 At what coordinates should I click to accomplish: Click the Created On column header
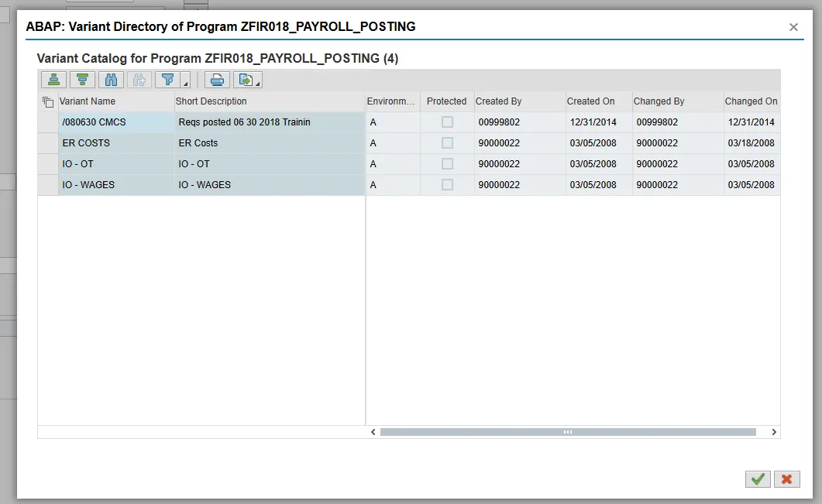pyautogui.click(x=590, y=101)
